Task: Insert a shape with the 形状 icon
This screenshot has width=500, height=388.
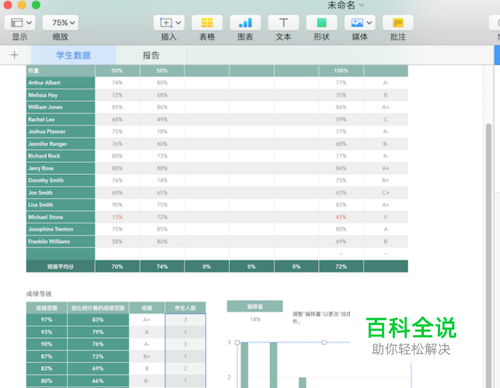Action: [322, 23]
